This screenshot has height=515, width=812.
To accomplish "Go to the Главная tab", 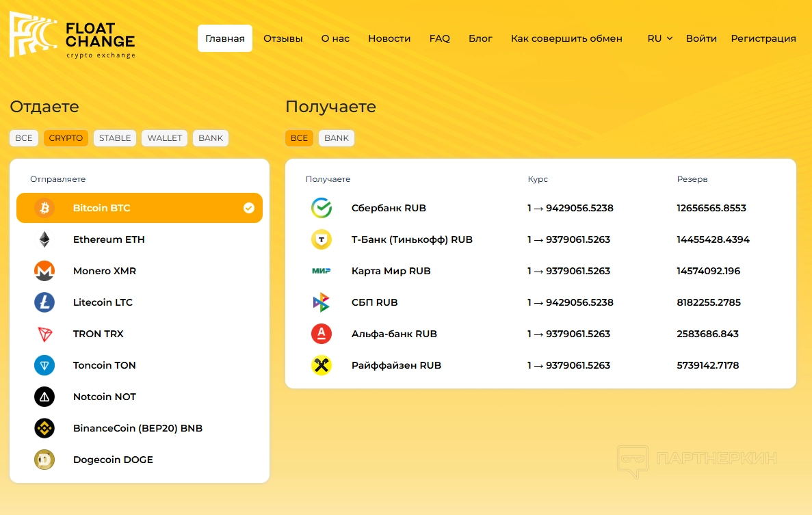I will [225, 38].
